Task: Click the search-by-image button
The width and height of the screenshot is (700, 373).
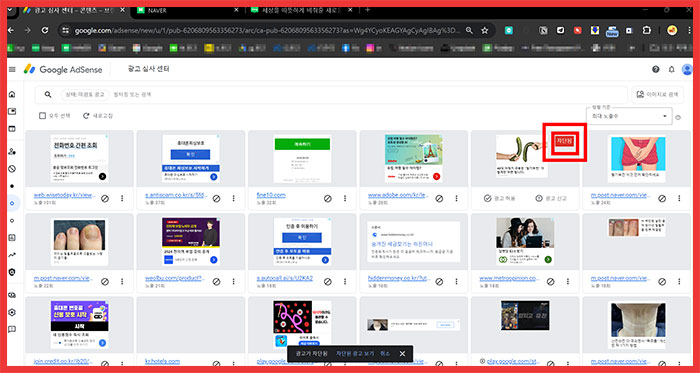Action: (x=658, y=95)
